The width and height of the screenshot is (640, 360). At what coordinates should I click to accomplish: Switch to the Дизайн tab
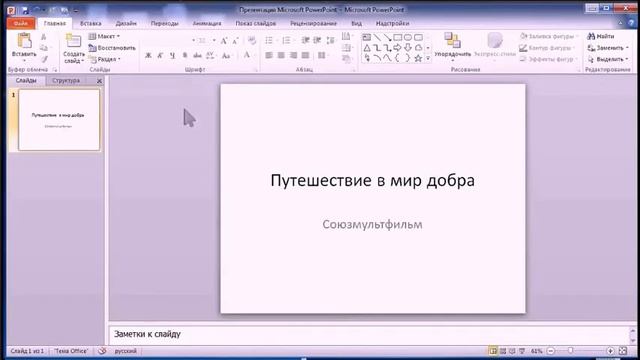tap(126, 23)
